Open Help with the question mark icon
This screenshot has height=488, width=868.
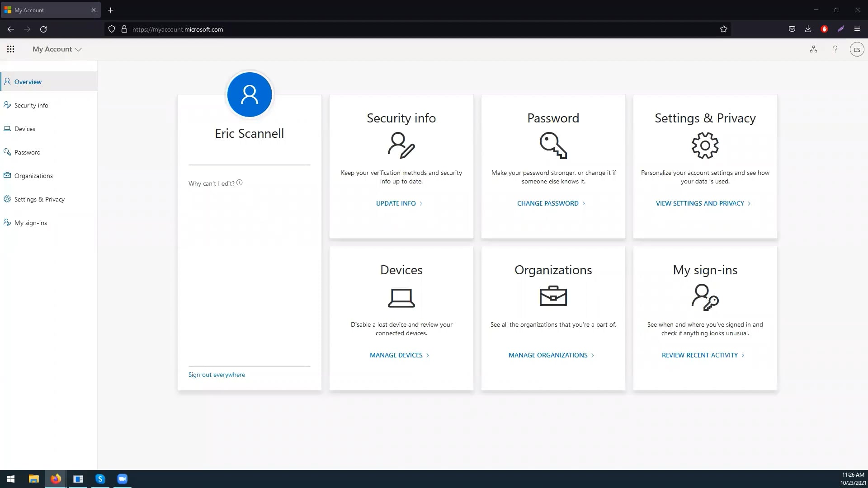coord(835,49)
